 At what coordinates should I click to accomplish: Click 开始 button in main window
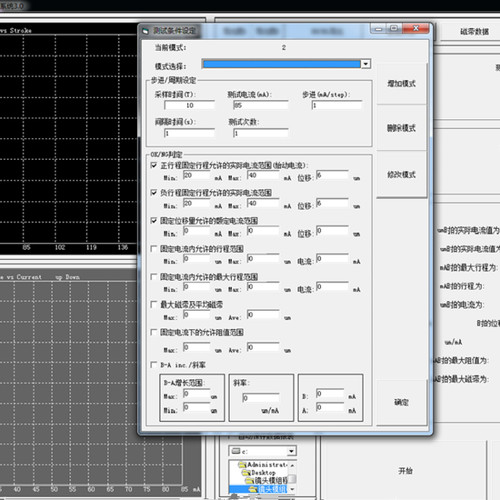point(405,471)
